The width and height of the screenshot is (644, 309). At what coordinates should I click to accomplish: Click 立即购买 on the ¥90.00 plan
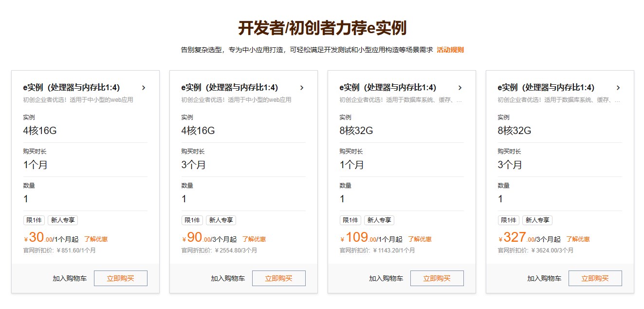pos(278,278)
